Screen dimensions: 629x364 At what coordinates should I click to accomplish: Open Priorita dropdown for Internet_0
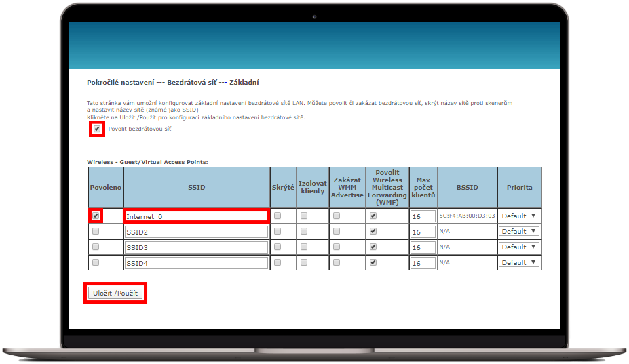pyautogui.click(x=519, y=216)
